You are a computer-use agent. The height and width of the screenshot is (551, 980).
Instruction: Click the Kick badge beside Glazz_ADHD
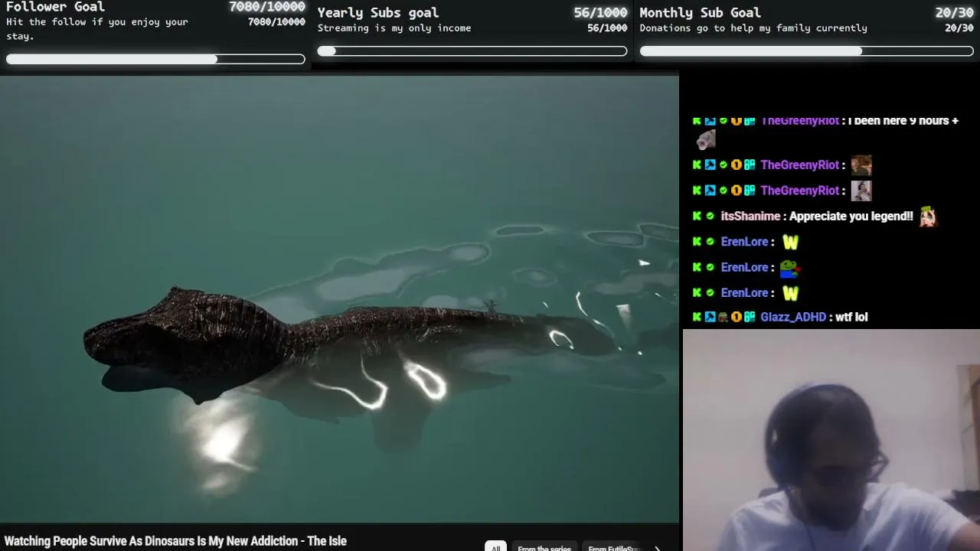coord(697,317)
